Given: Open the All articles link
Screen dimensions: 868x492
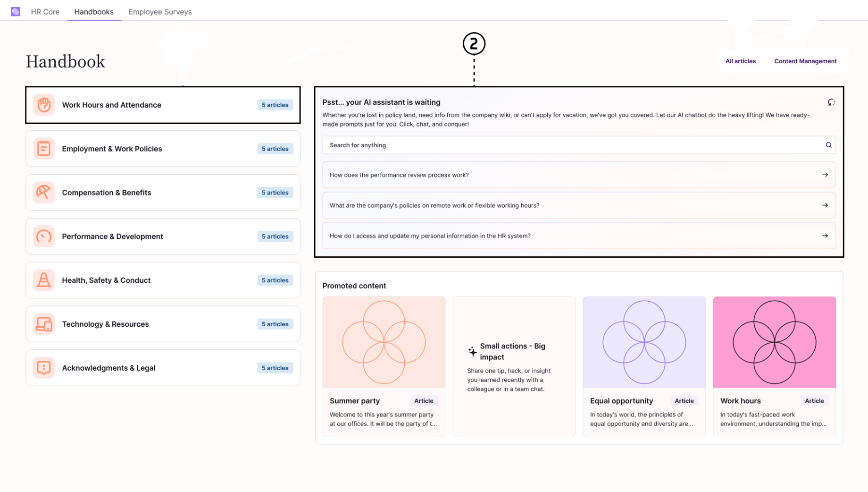Looking at the screenshot, I should point(740,61).
